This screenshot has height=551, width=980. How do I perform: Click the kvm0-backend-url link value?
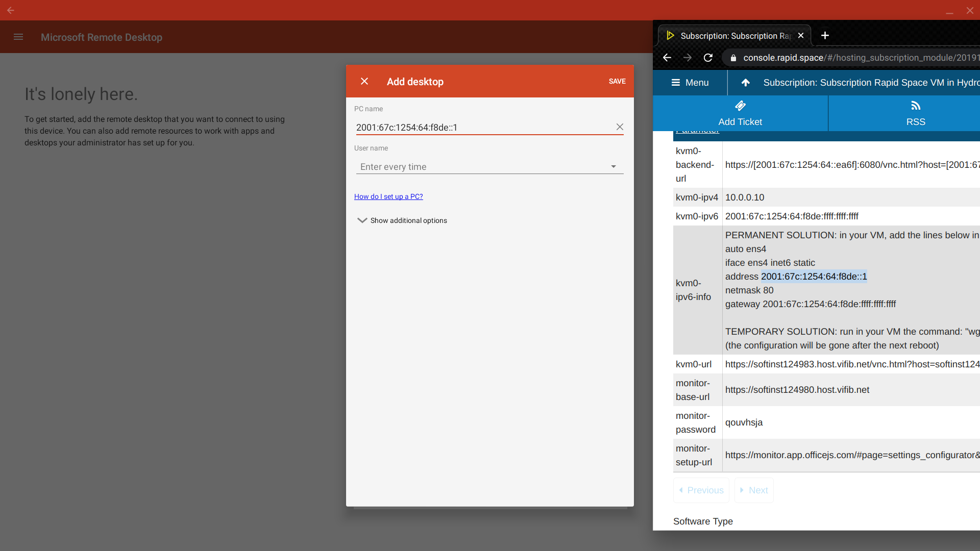tap(852, 165)
